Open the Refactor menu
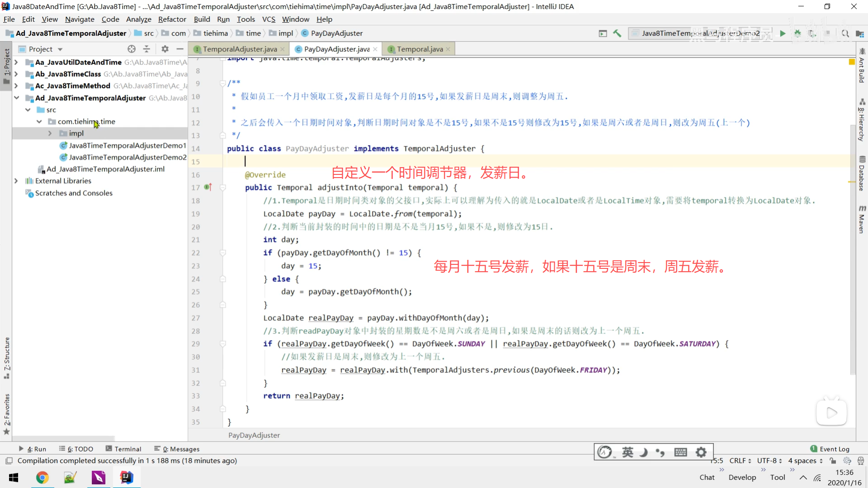Image resolution: width=868 pixels, height=488 pixels. pos(172,19)
